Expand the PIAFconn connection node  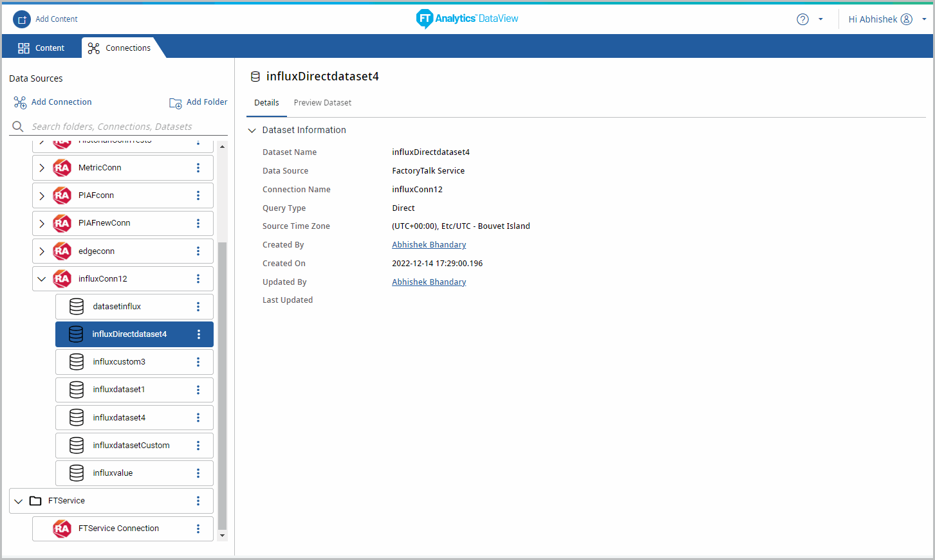(42, 195)
